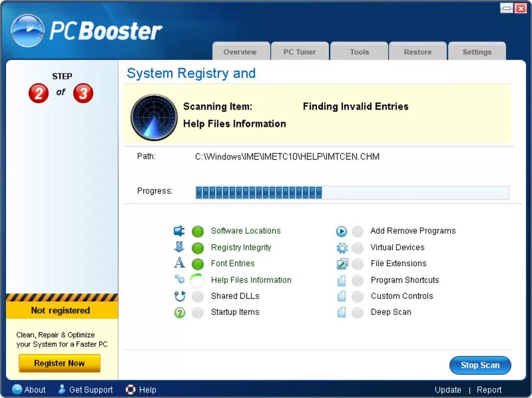Click the Software Locations category icon
Image resolution: width=532 pixels, height=398 pixels.
click(179, 231)
